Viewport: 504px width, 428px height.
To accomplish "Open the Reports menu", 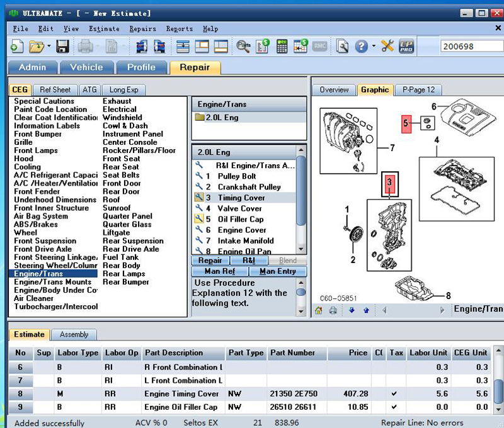I will (180, 29).
